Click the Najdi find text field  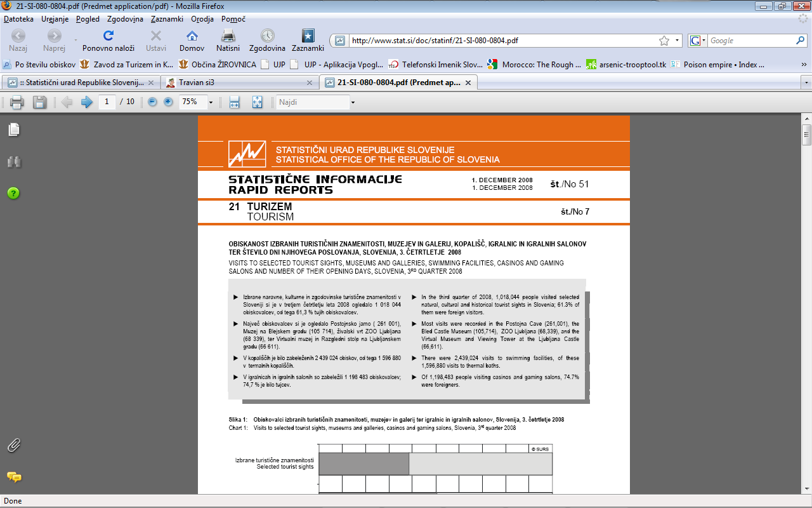(x=313, y=102)
